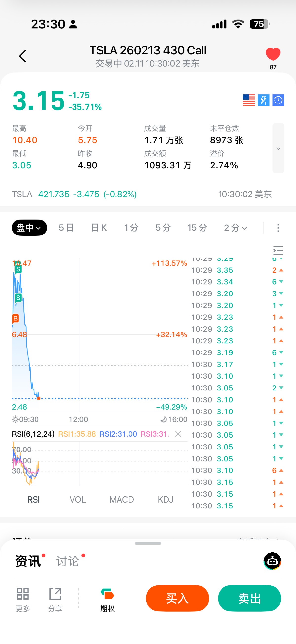Tap the blue clock history icon
The width and height of the screenshot is (296, 644).
278,100
